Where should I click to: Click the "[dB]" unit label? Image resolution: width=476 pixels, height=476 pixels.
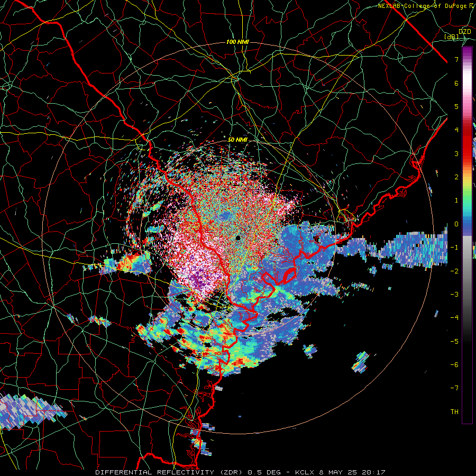[452, 36]
